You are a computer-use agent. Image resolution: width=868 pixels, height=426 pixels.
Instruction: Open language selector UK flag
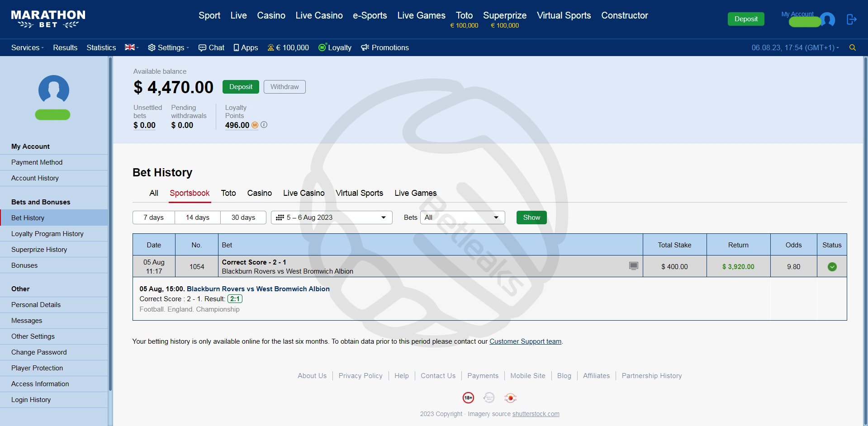pyautogui.click(x=132, y=47)
